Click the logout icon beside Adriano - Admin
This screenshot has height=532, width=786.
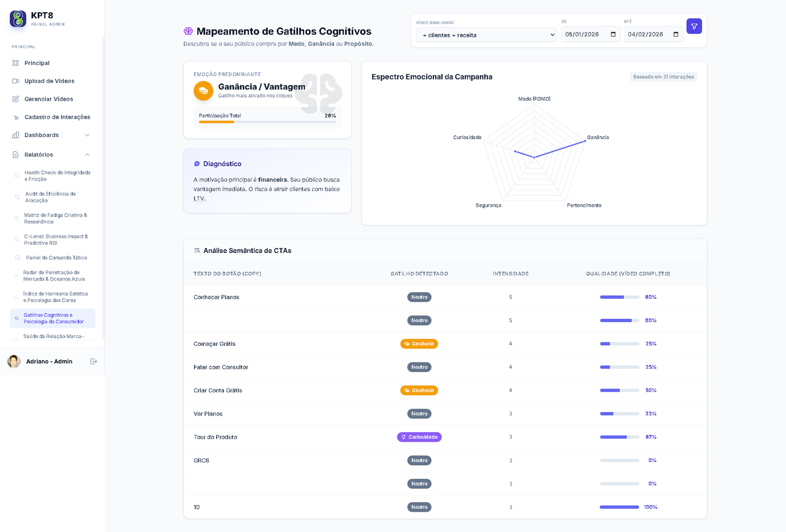click(93, 362)
